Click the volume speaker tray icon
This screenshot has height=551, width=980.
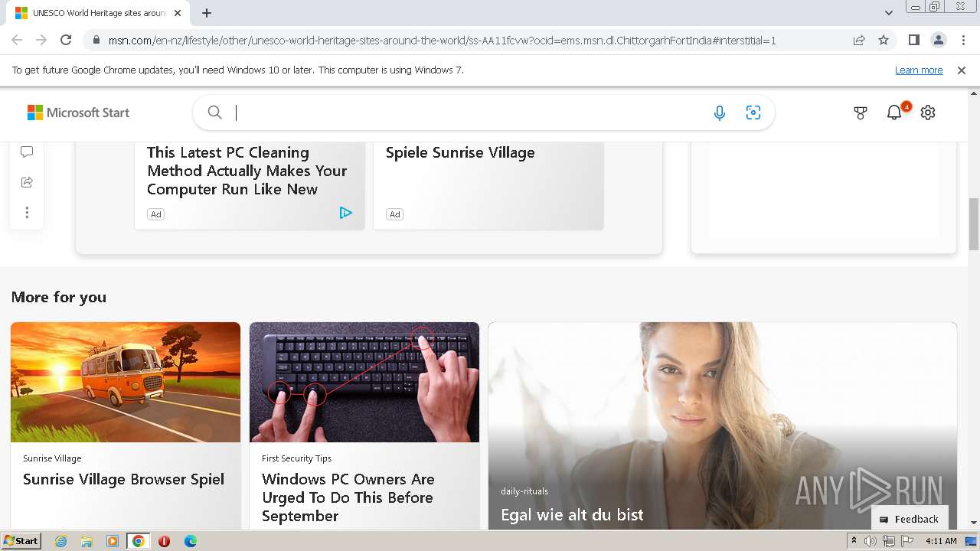[871, 541]
